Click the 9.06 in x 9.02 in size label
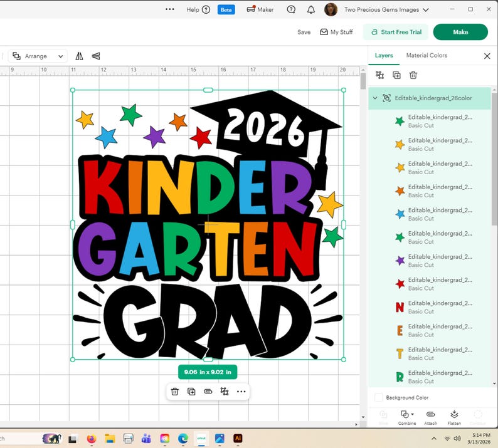498x448 pixels. pyautogui.click(x=208, y=372)
